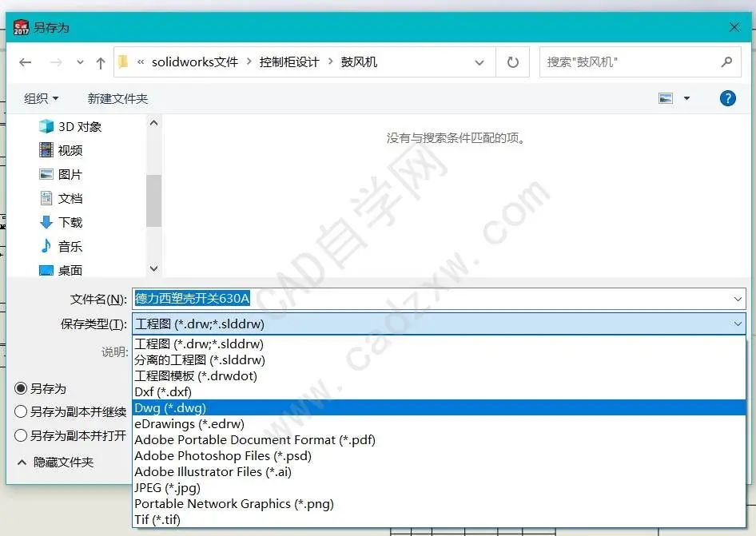Open the 组织 menu
This screenshot has width=756, height=536.
[x=41, y=98]
